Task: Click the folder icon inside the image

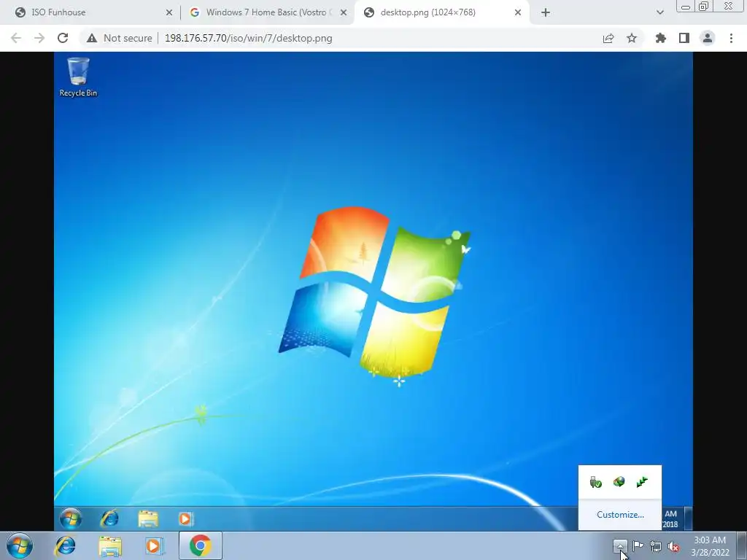Action: pos(148,518)
